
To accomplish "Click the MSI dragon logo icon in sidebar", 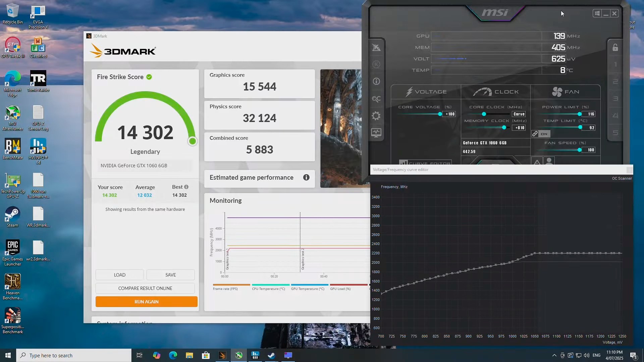I will point(376,48).
